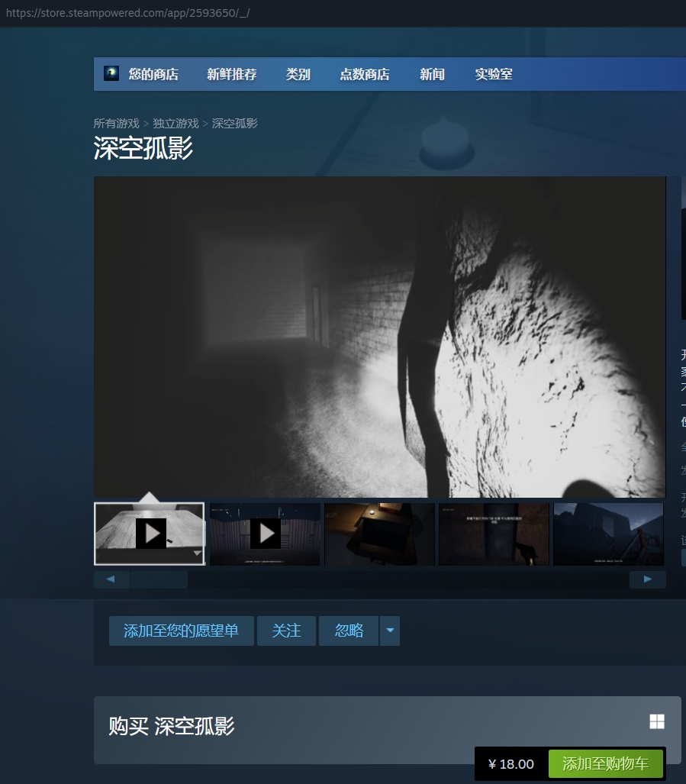This screenshot has height=784, width=686.
Task: Click the 关注 follow button
Action: coord(286,631)
